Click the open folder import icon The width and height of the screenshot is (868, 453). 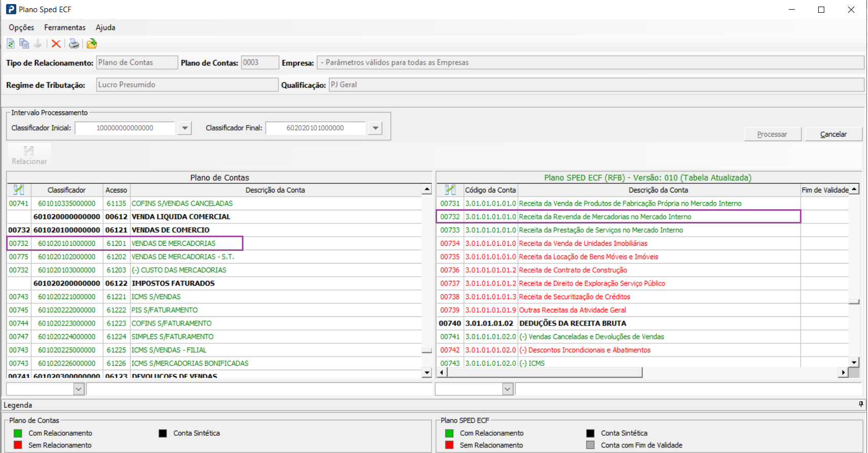(x=91, y=44)
